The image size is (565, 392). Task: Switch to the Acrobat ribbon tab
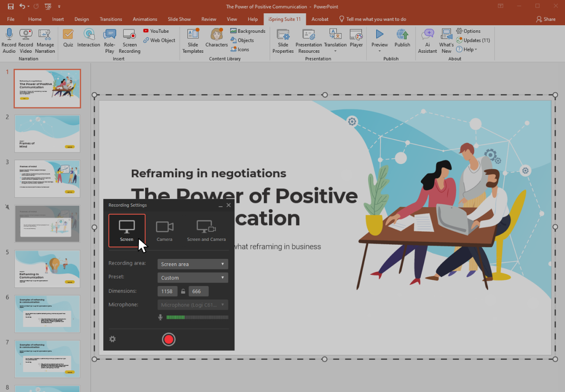tap(320, 19)
